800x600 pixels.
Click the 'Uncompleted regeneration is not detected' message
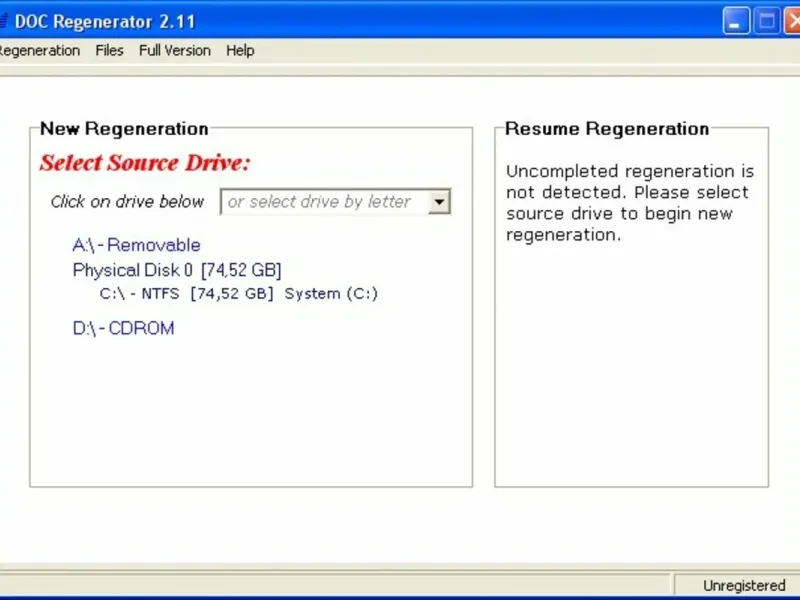pyautogui.click(x=630, y=203)
